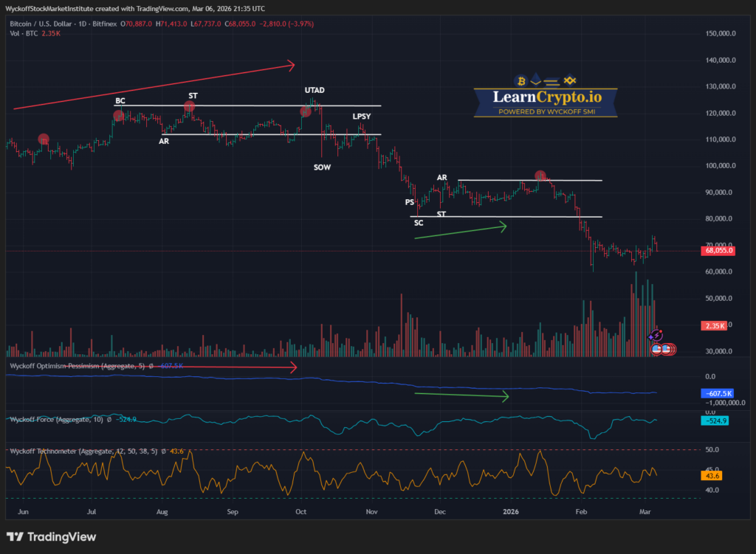Click the Bitcoin coin icon in the LearnCrypto banner

pyautogui.click(x=522, y=80)
